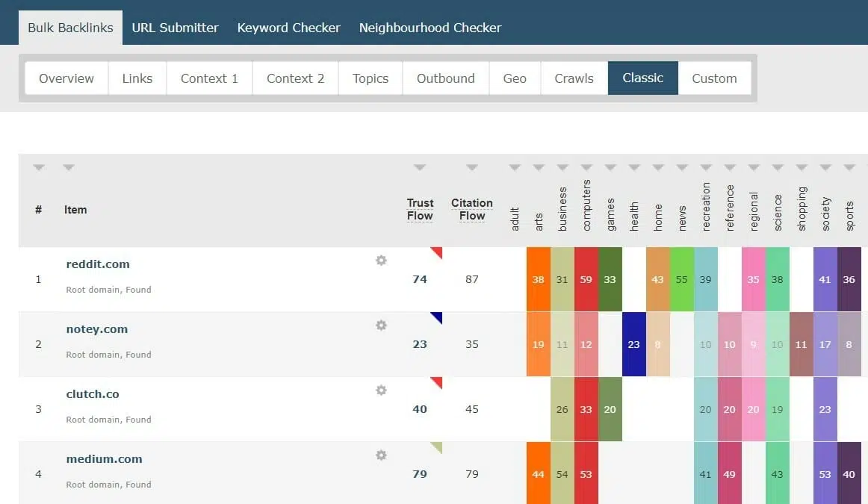Viewport: 868px width, 504px height.
Task: Open the URL Submitter tab
Action: (175, 28)
